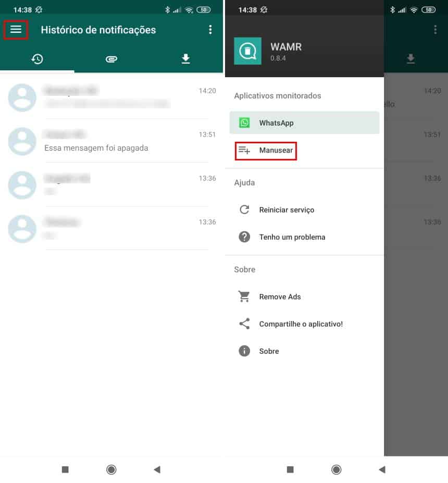The height and width of the screenshot is (483, 448).
Task: Tap the square recents button on right screen
Action: click(x=290, y=469)
